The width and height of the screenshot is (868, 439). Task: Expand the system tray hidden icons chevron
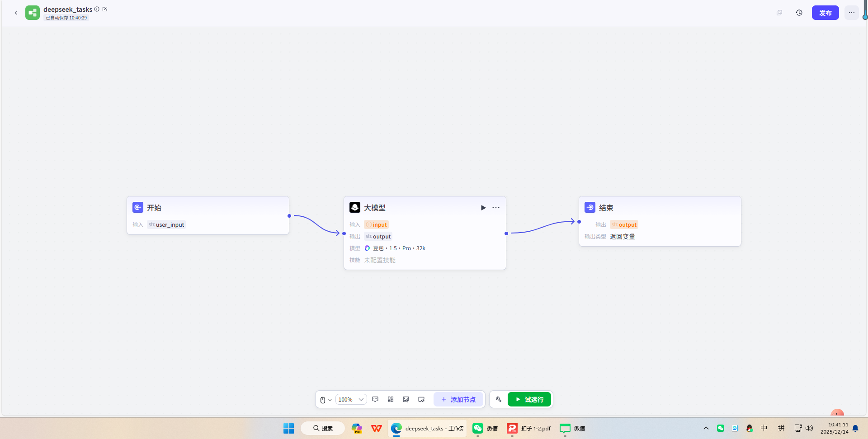(706, 428)
